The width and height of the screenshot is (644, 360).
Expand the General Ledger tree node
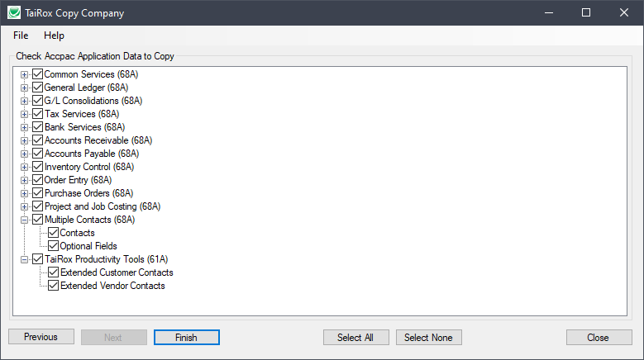coord(24,88)
